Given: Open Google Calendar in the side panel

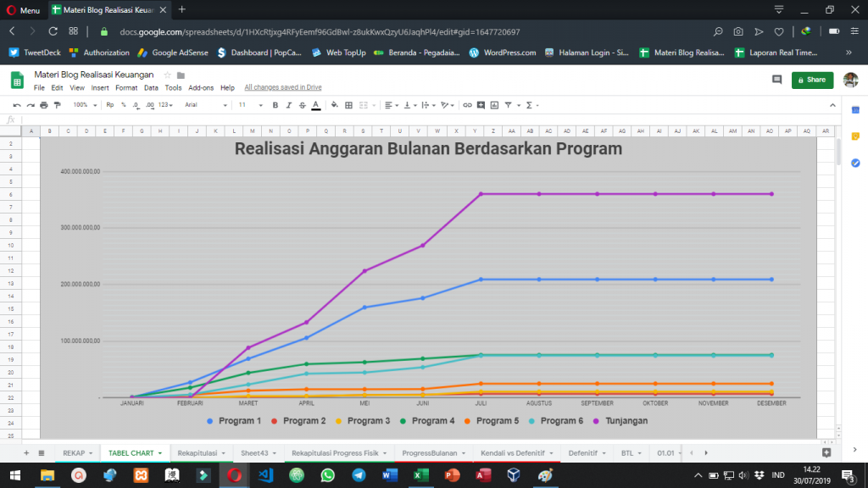Looking at the screenshot, I should [x=856, y=110].
